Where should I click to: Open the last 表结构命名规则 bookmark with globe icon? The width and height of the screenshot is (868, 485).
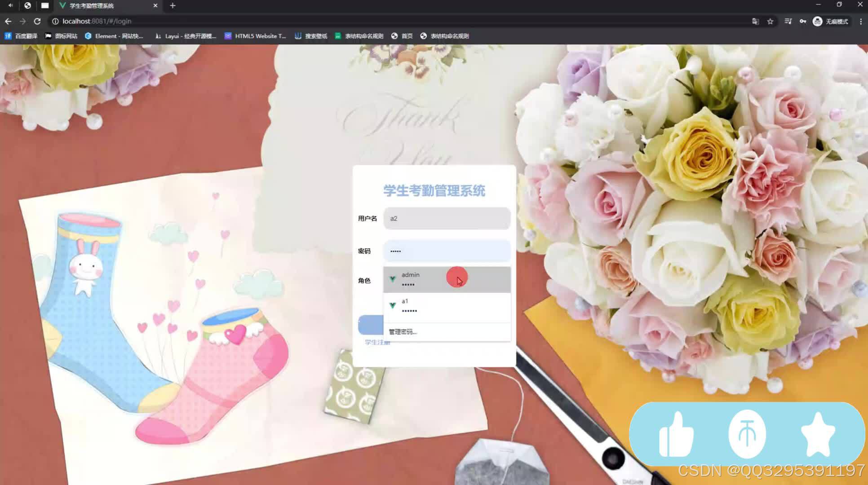click(x=444, y=36)
